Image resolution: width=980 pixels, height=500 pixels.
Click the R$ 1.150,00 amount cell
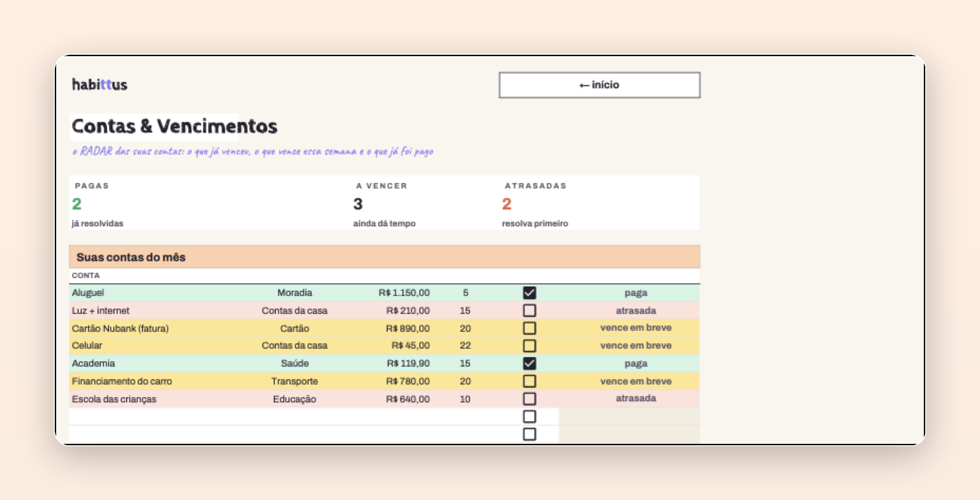pos(404,293)
